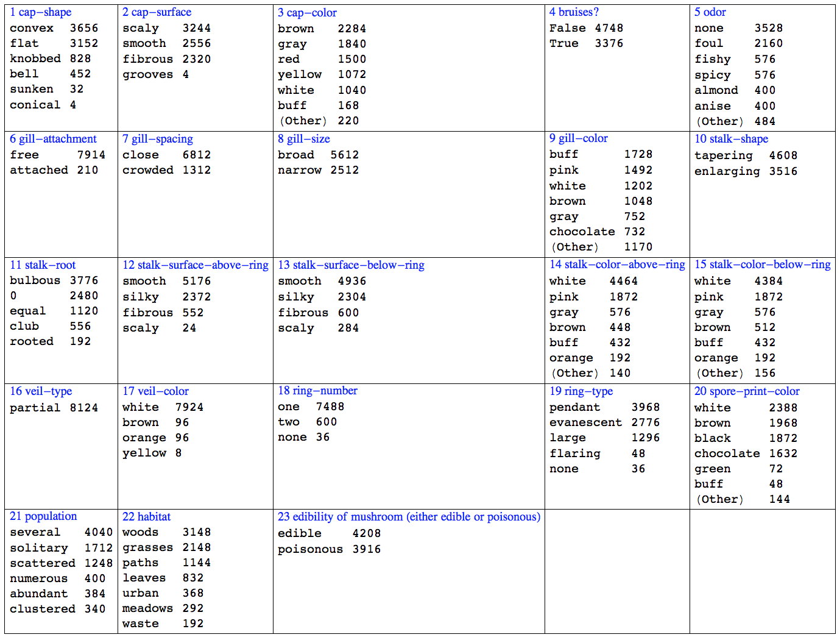Click 'crowded 1312' under gill-spacing
Screen dimensions: 840x640
[166, 170]
